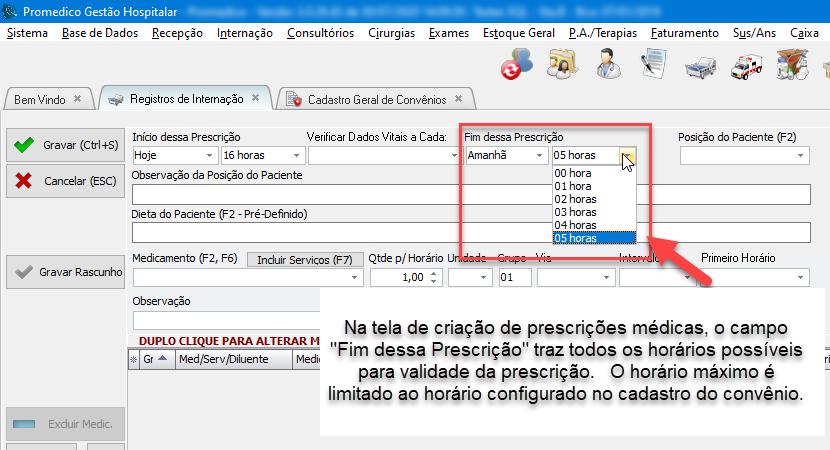Click the Gravar (Ctrl+S) button
This screenshot has width=830, height=450.
click(65, 146)
